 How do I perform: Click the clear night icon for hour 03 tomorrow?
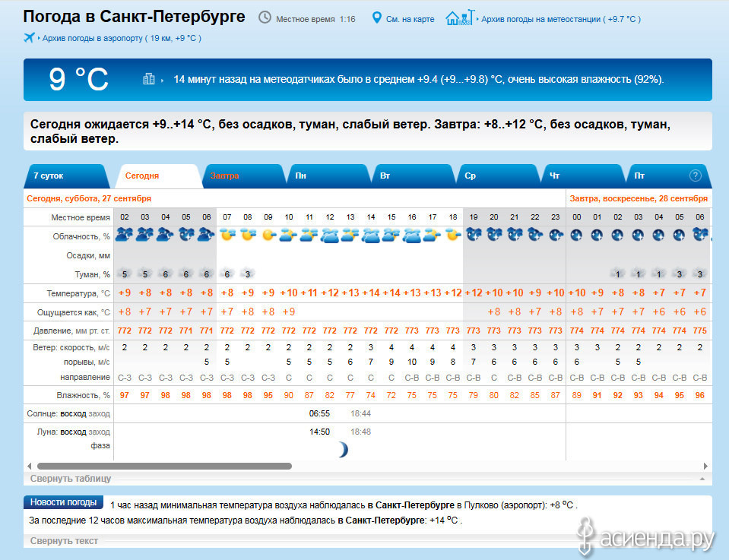pyautogui.click(x=639, y=236)
